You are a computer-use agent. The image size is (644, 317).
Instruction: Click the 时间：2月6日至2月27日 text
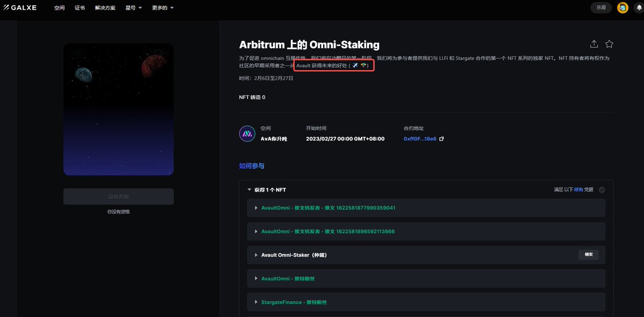point(266,78)
